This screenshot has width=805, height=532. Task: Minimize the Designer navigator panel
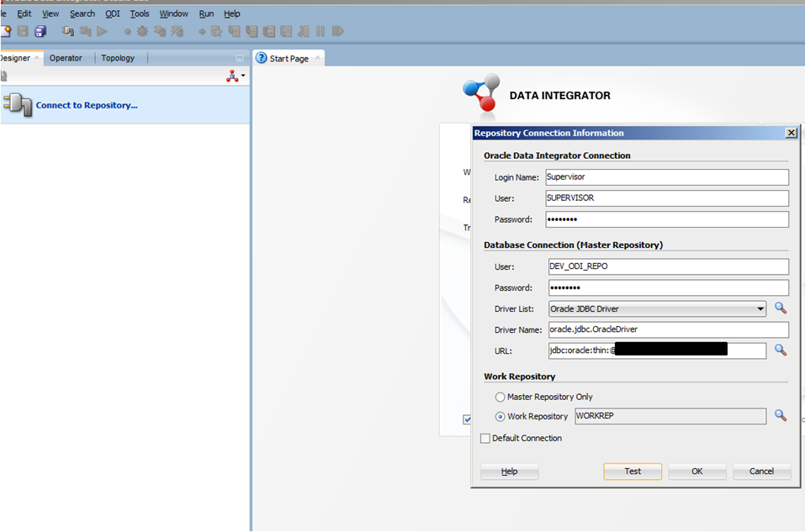[239, 58]
